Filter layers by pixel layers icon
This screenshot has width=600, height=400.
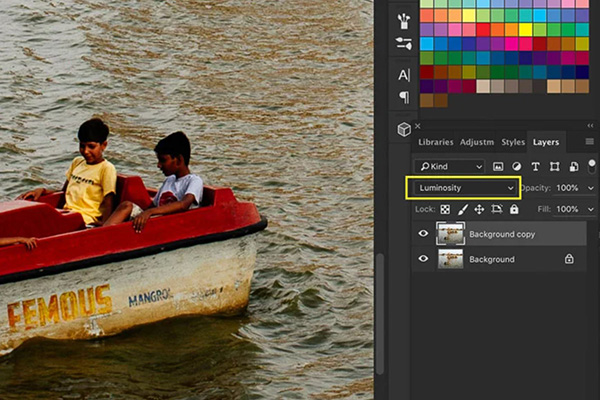point(498,166)
